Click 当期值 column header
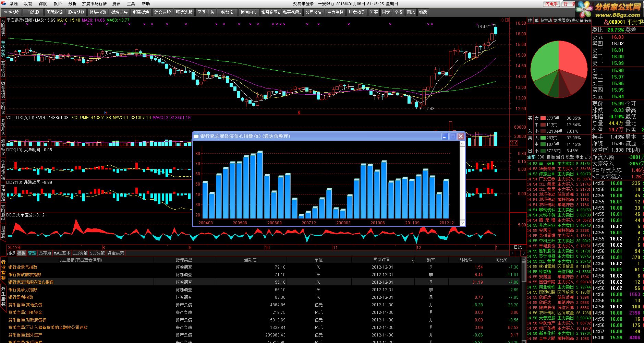The height and width of the screenshot is (343, 644). (x=250, y=260)
